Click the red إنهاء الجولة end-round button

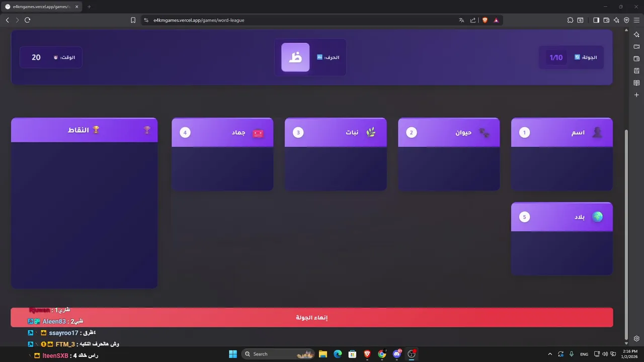tap(312, 318)
